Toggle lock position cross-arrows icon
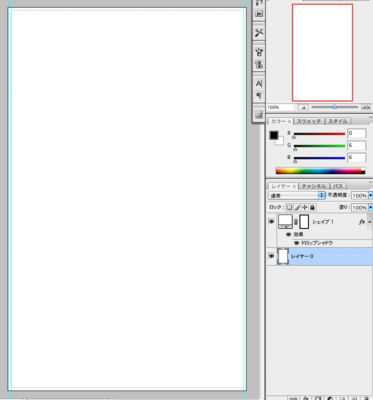Screen dimensions: 373x400 click(304, 207)
